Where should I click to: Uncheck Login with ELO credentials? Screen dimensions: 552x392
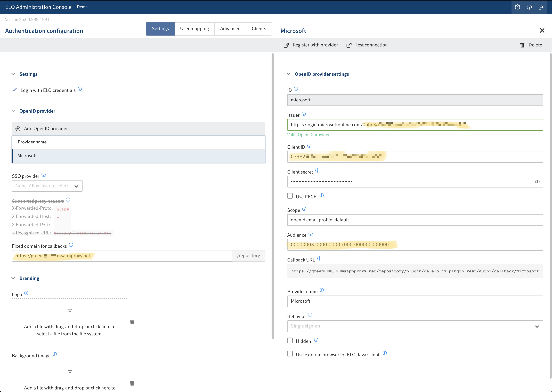coord(15,89)
